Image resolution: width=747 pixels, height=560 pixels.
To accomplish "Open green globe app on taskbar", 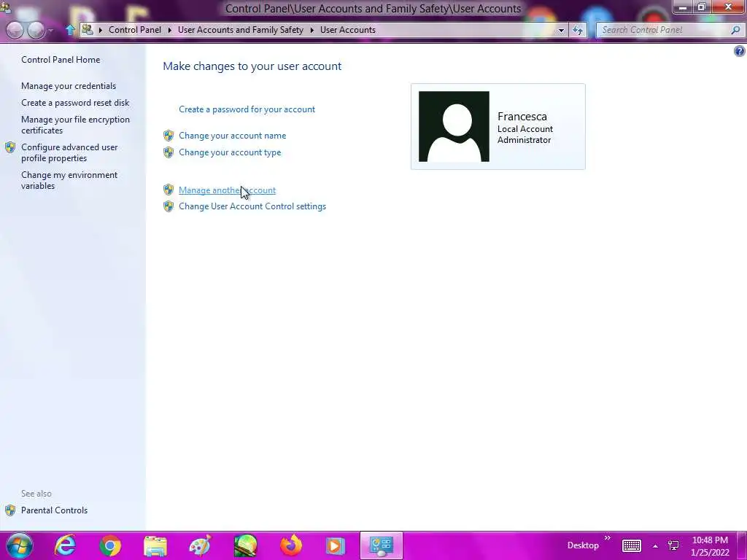I will (x=245, y=545).
